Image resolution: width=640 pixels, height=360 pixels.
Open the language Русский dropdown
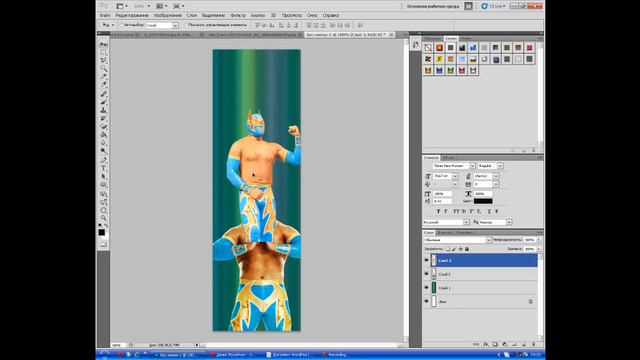(466, 222)
